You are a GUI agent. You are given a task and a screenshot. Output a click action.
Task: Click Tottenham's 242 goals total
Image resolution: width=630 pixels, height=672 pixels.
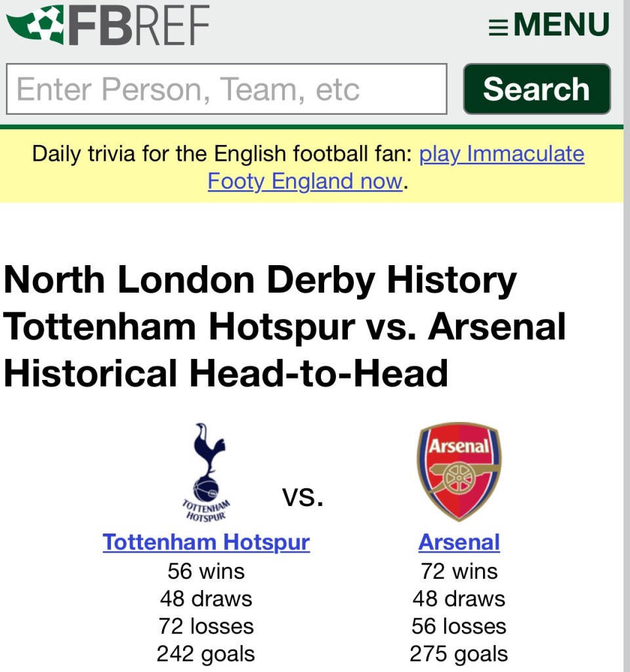(206, 654)
